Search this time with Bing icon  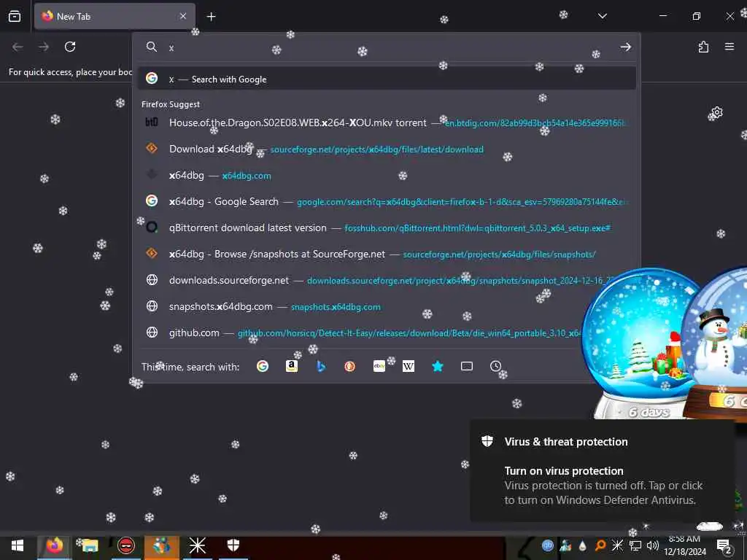click(321, 366)
